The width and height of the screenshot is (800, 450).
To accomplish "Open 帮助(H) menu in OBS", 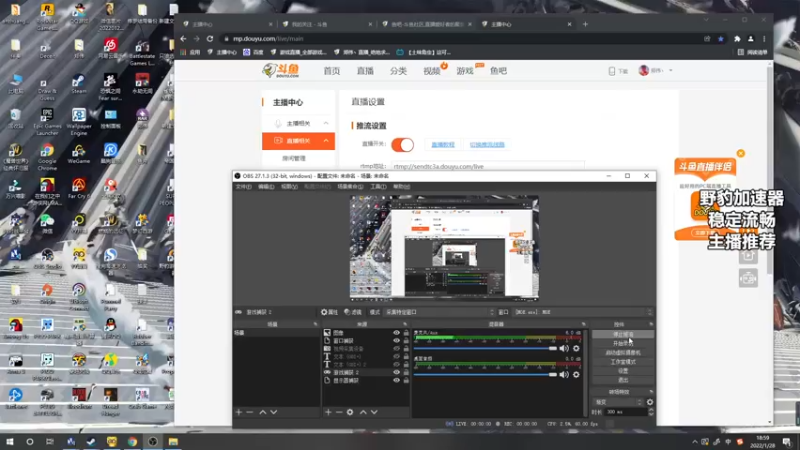I will (402, 187).
